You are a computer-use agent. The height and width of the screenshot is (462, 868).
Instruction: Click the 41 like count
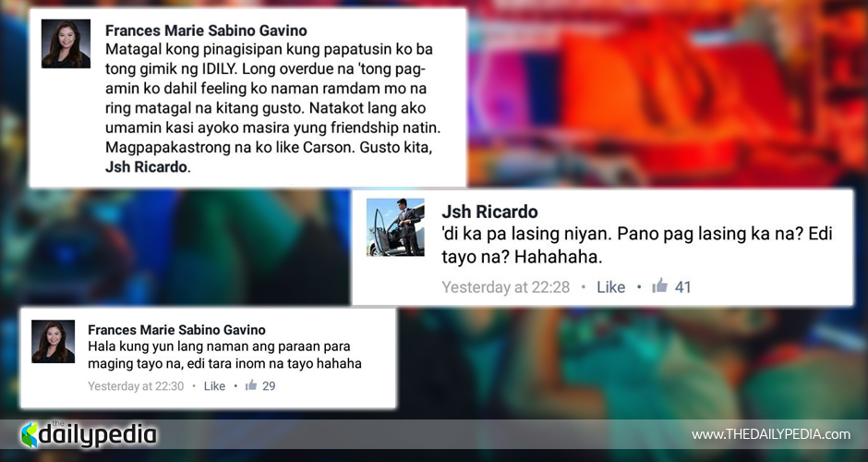tap(682, 287)
